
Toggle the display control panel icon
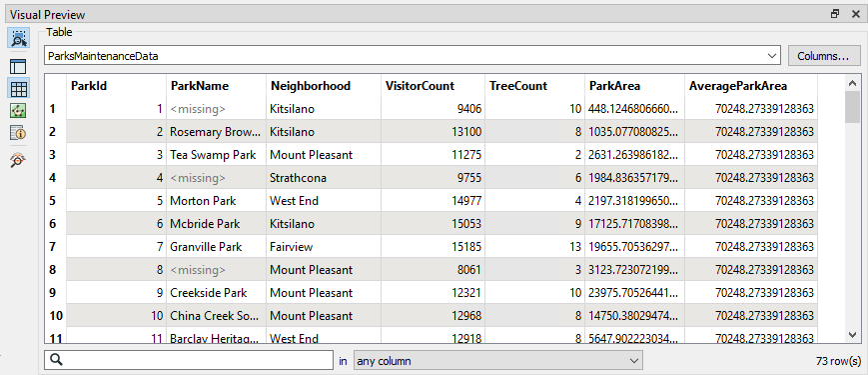18,66
